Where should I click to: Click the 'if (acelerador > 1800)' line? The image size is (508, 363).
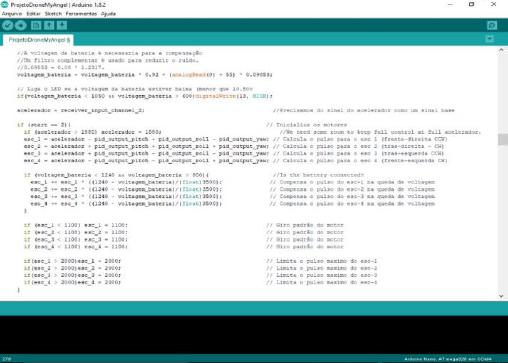(x=93, y=132)
